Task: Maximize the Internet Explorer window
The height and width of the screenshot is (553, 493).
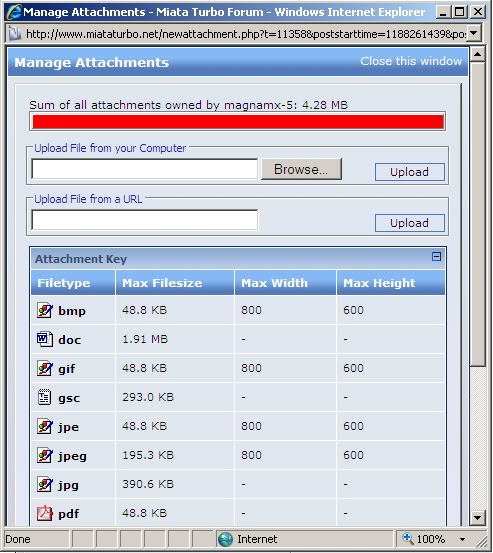Action: point(460,12)
